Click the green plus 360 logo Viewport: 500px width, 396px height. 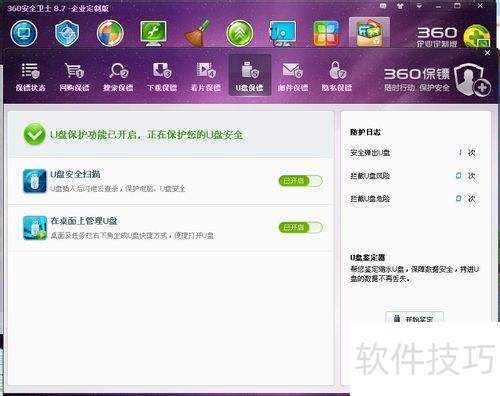coord(477,36)
